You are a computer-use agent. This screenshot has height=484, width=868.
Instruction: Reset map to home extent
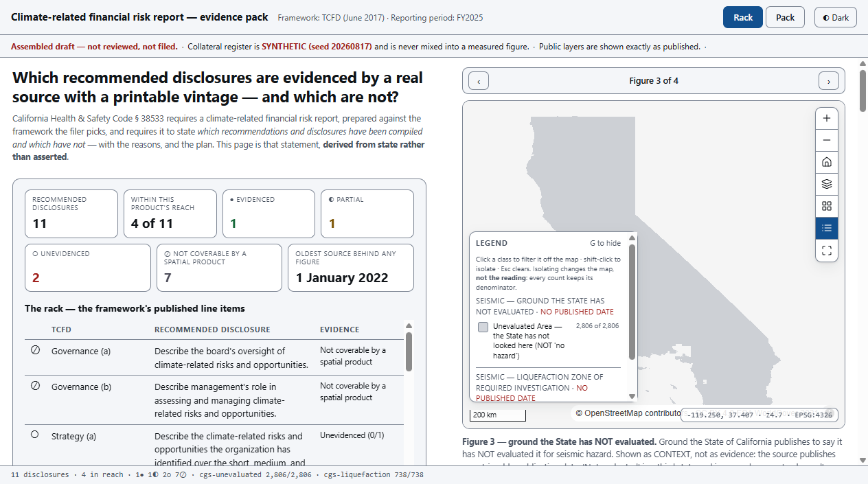(827, 162)
